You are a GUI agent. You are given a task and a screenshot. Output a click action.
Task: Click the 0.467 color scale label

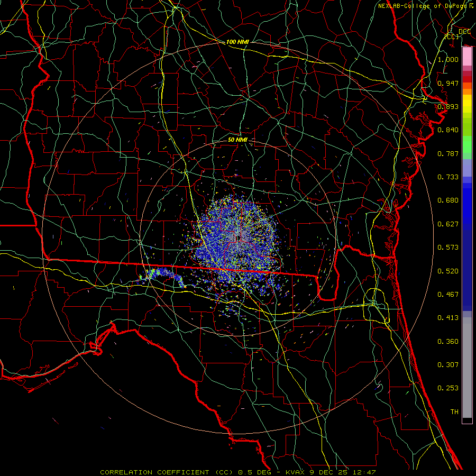pyautogui.click(x=448, y=294)
